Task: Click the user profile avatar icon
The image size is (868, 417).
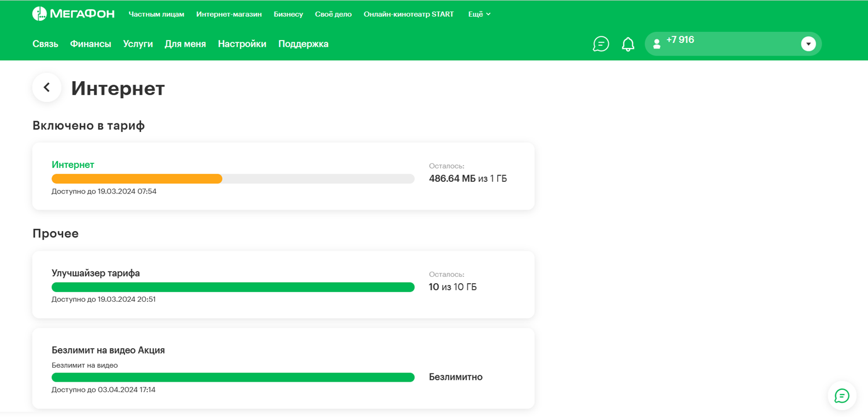Action: tap(657, 44)
